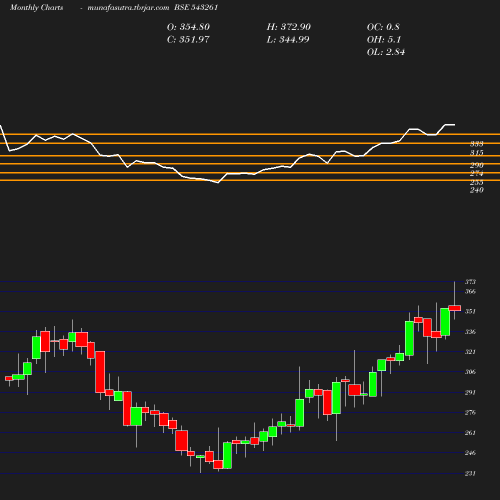Click the '261' price axis label

click(x=470, y=433)
